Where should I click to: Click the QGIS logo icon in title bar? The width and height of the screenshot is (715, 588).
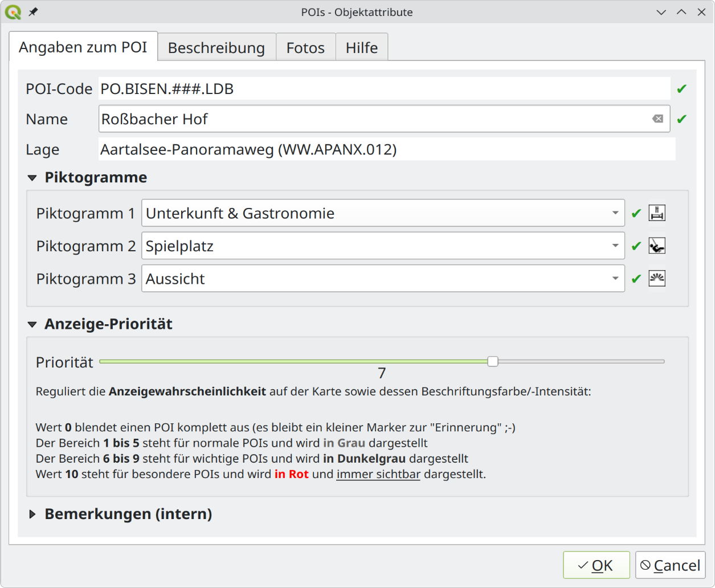[13, 12]
